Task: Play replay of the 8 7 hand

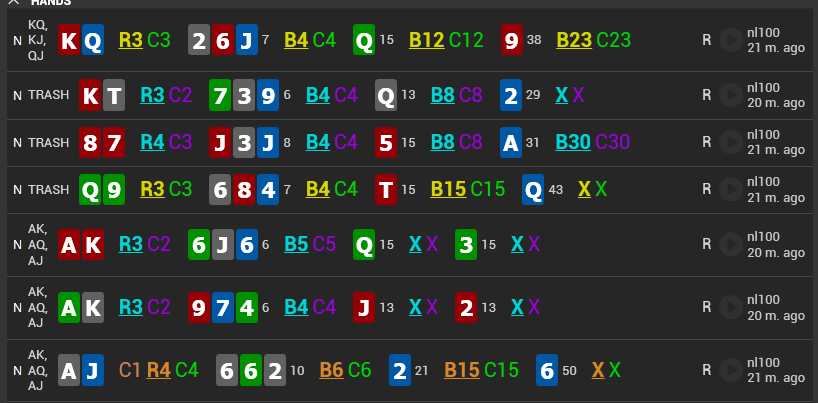Action: 731,142
